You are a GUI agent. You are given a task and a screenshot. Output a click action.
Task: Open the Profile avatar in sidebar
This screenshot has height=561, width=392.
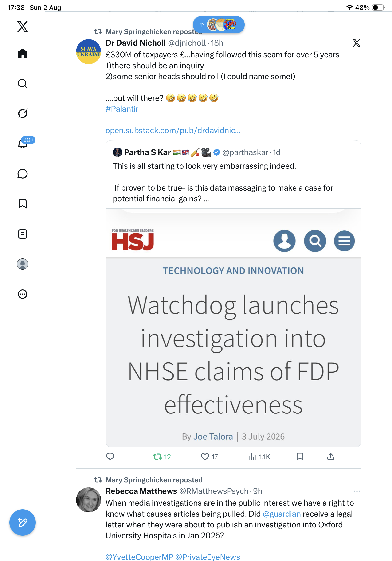tap(23, 264)
